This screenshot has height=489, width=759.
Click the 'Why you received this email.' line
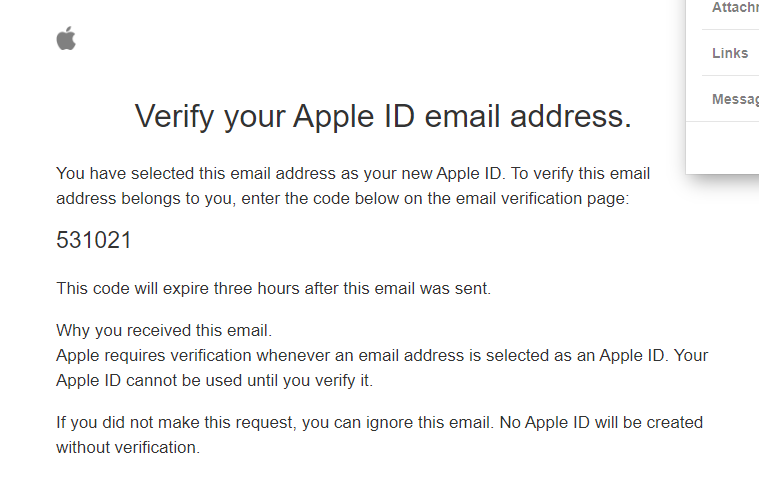tap(164, 331)
